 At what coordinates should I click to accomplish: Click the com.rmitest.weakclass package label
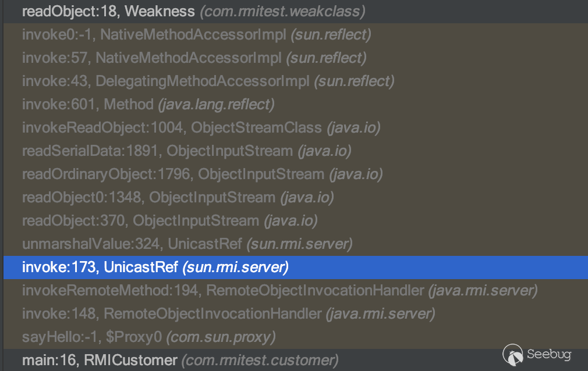tap(282, 11)
